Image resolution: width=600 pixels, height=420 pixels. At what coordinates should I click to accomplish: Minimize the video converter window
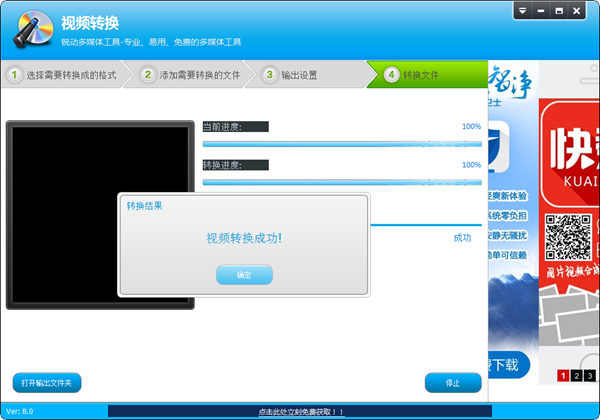(540, 11)
